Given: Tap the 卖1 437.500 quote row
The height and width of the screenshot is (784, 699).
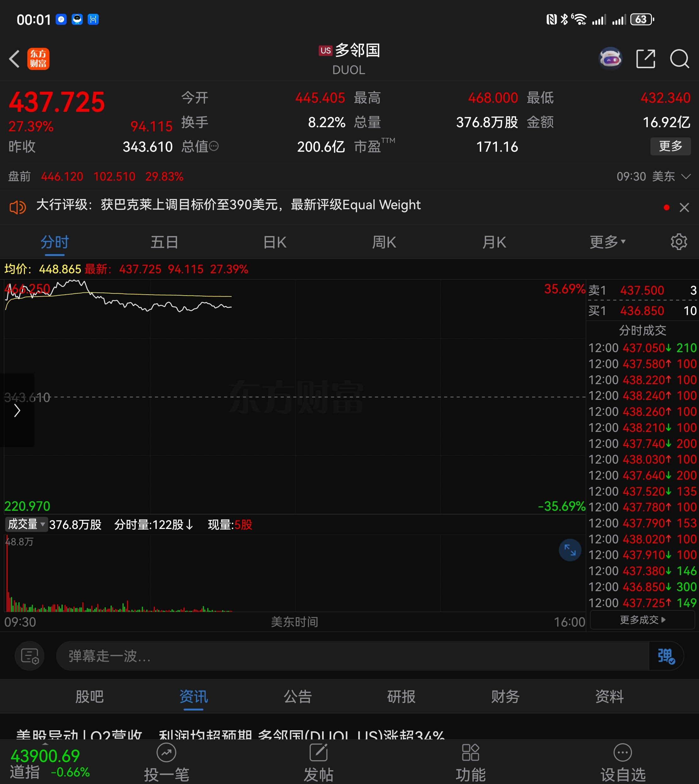Looking at the screenshot, I should [x=642, y=290].
